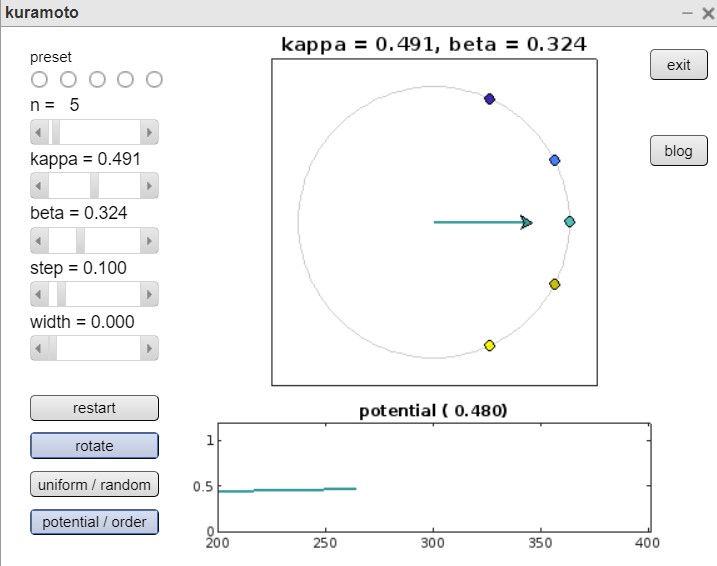Click the left arrow of beta slider
The height and width of the screenshot is (566, 717).
tap(39, 240)
